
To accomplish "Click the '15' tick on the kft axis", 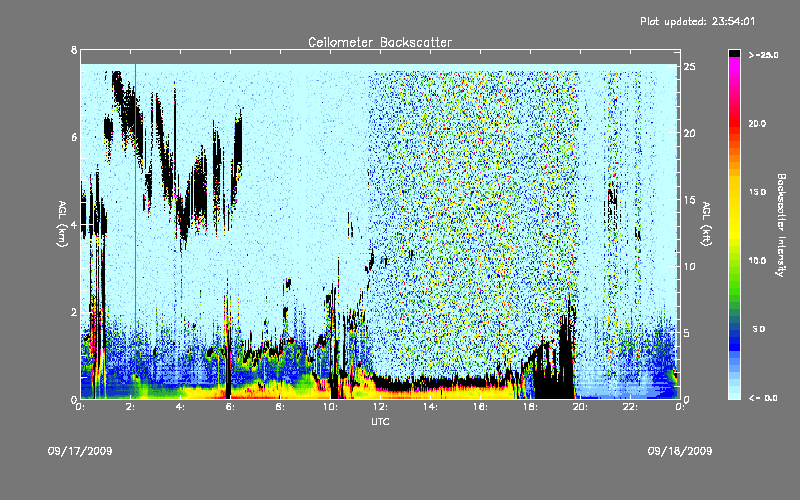I will [689, 200].
